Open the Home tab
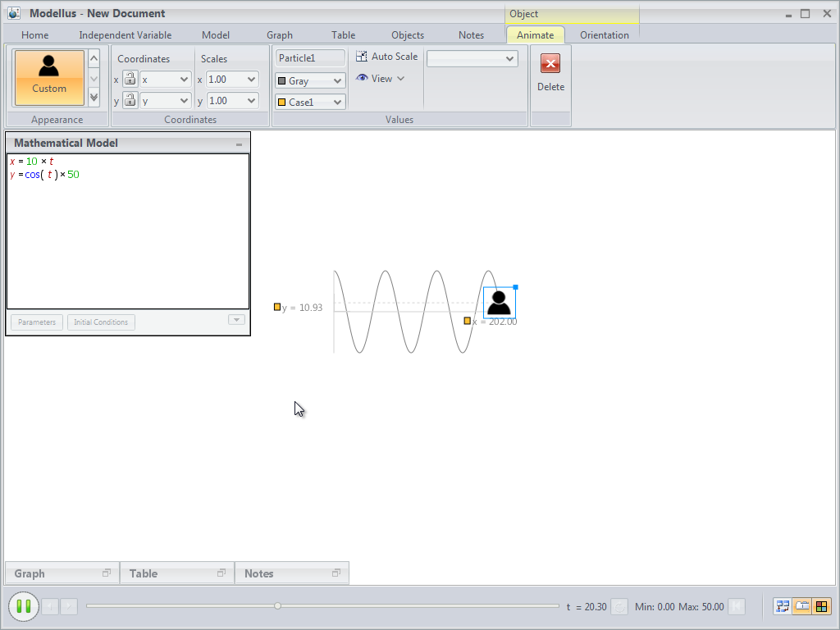The width and height of the screenshot is (840, 630). coord(34,34)
